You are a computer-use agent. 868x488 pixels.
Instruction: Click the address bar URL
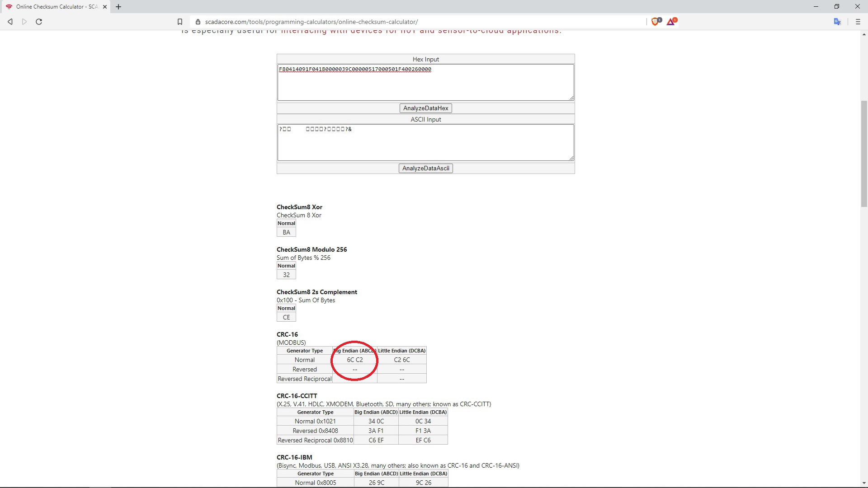tap(311, 22)
